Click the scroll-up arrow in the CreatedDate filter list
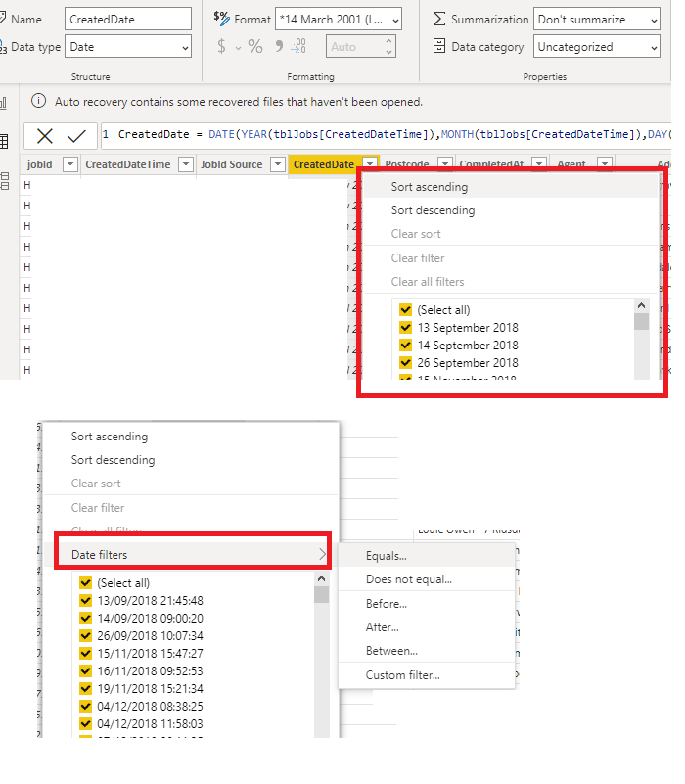685x784 pixels. [642, 305]
